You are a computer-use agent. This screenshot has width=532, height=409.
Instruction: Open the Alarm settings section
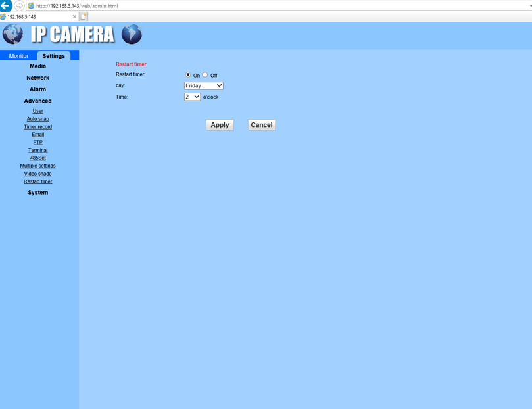click(37, 89)
